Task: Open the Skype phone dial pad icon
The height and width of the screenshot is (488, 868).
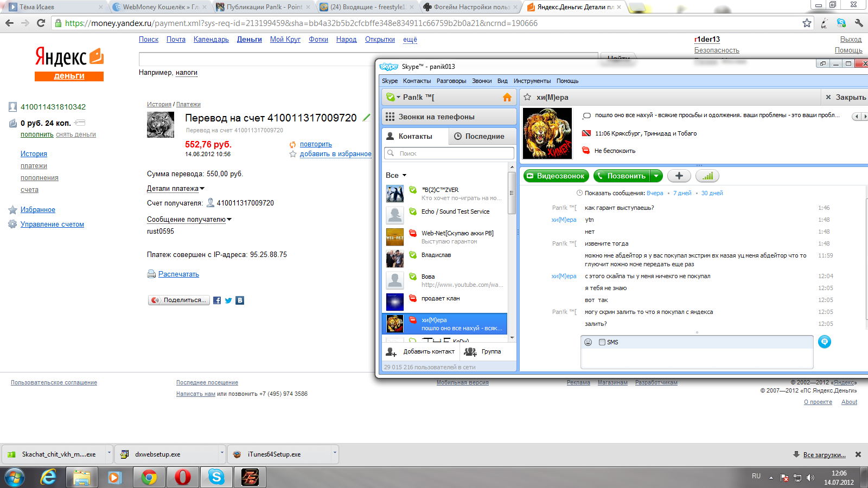Action: click(390, 117)
